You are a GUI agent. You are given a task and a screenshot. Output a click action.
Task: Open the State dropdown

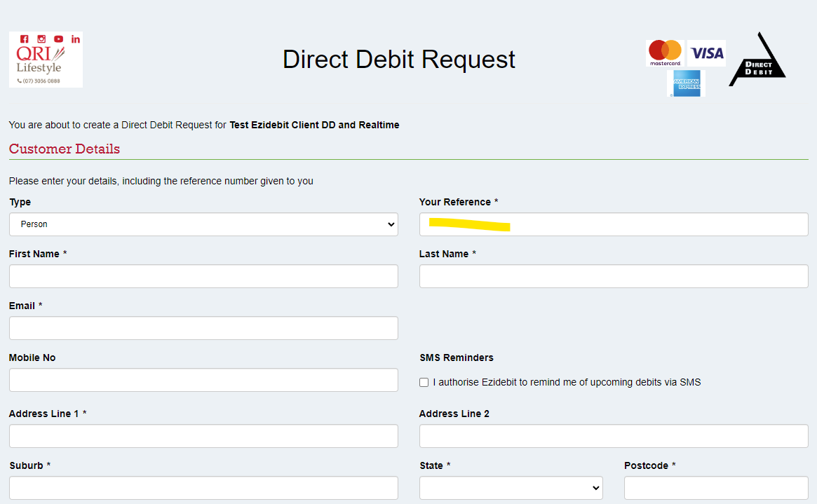click(x=511, y=488)
